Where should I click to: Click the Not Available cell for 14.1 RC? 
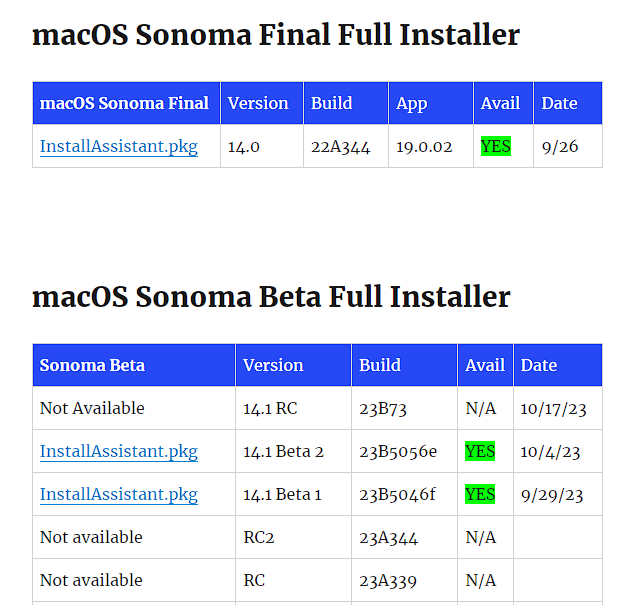click(x=92, y=408)
